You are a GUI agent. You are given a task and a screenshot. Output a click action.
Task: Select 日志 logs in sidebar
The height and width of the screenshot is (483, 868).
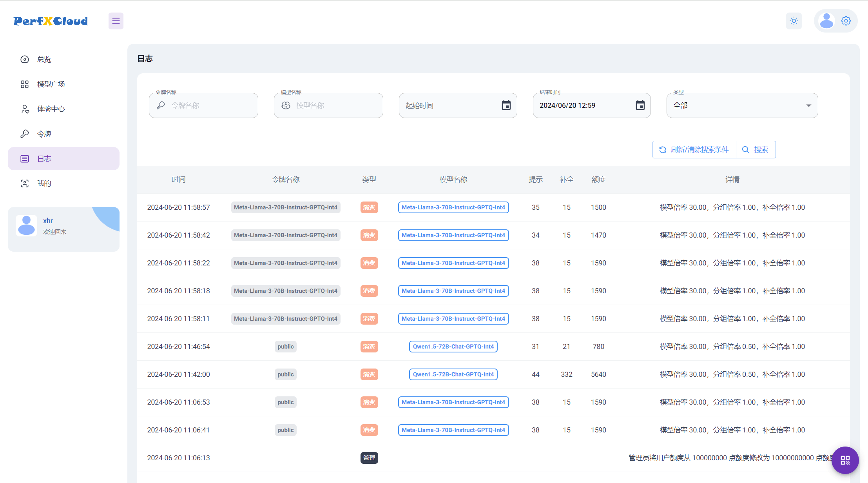pos(63,158)
